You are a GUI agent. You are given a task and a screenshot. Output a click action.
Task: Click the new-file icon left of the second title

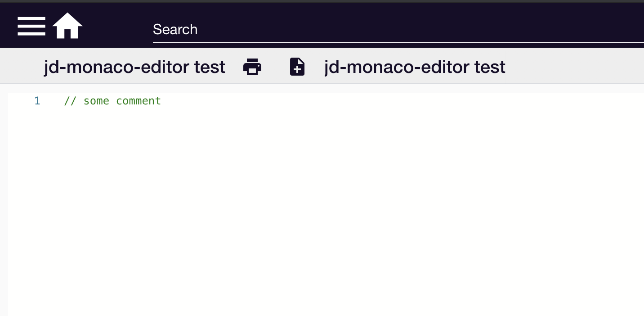[297, 66]
